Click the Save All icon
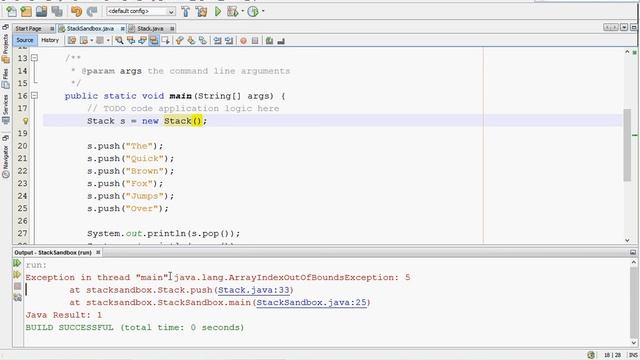Viewport: 640px width, 360px height. pyautogui.click(x=57, y=11)
